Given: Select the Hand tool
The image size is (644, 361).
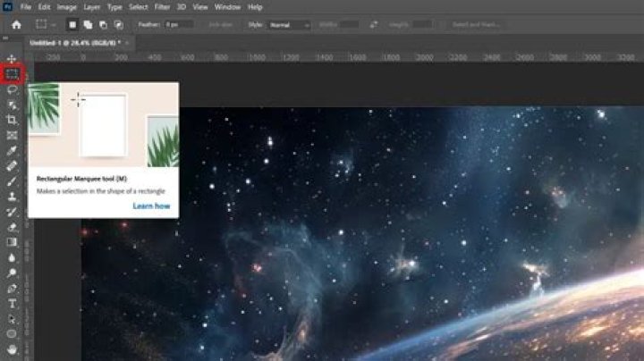Looking at the screenshot, I should click(x=13, y=348).
